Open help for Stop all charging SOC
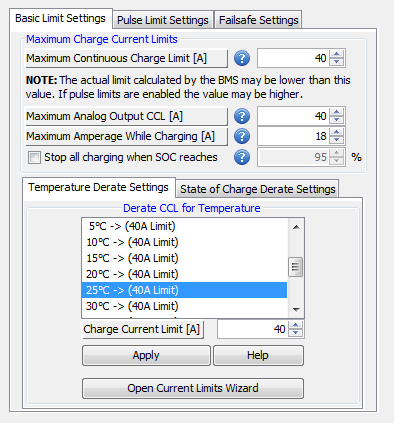This screenshot has width=394, height=423. [242, 157]
